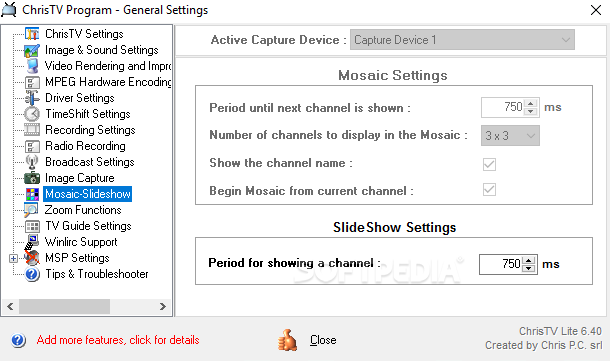Click the Zoom Functions magnifier icon
Image resolution: width=610 pixels, height=361 pixels.
(31, 210)
